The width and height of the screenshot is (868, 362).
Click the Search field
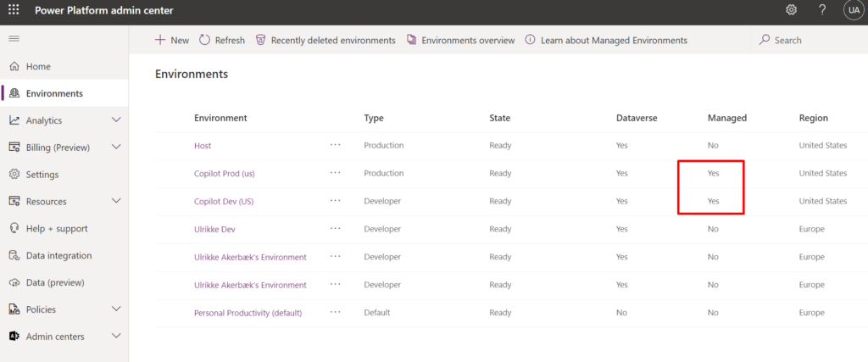coord(809,40)
